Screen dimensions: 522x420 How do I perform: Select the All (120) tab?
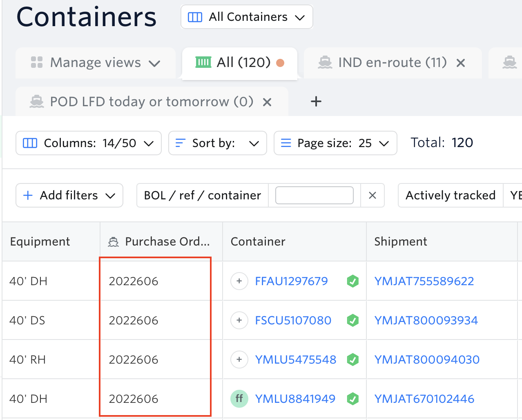click(239, 63)
